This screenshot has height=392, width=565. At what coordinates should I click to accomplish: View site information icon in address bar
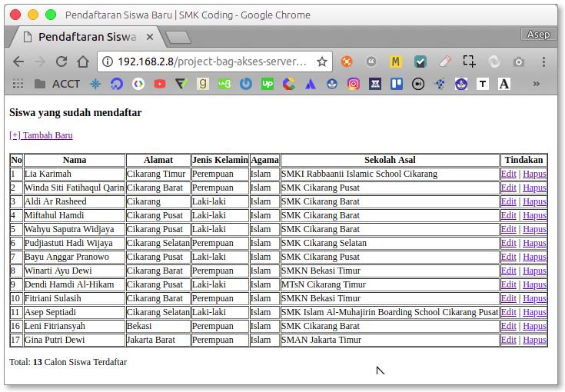[x=108, y=61]
